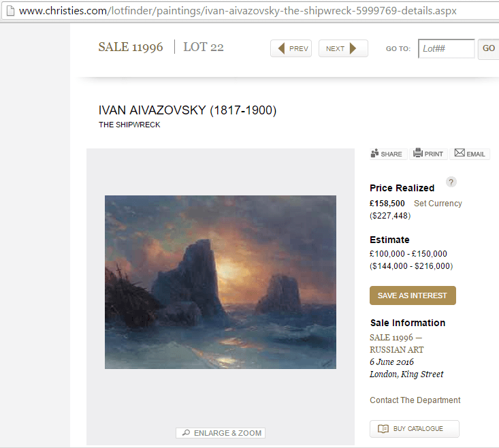
Task: Click the question mark help icon
Action: click(451, 182)
